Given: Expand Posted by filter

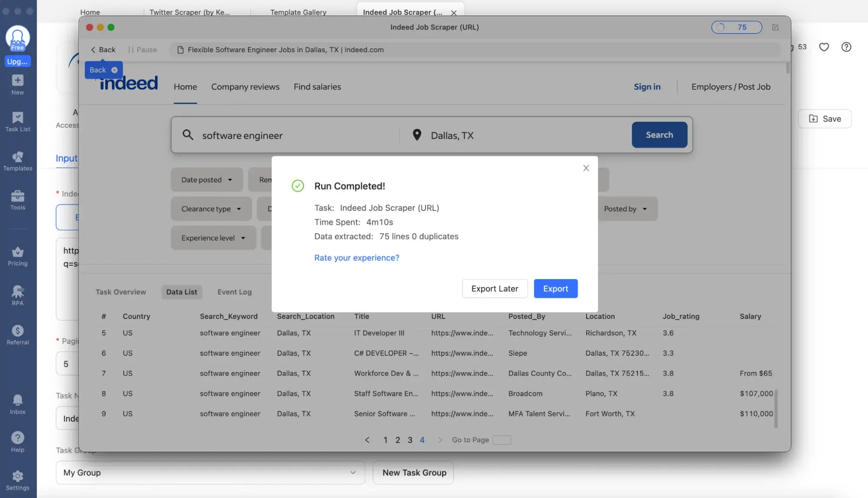Looking at the screenshot, I should (625, 209).
